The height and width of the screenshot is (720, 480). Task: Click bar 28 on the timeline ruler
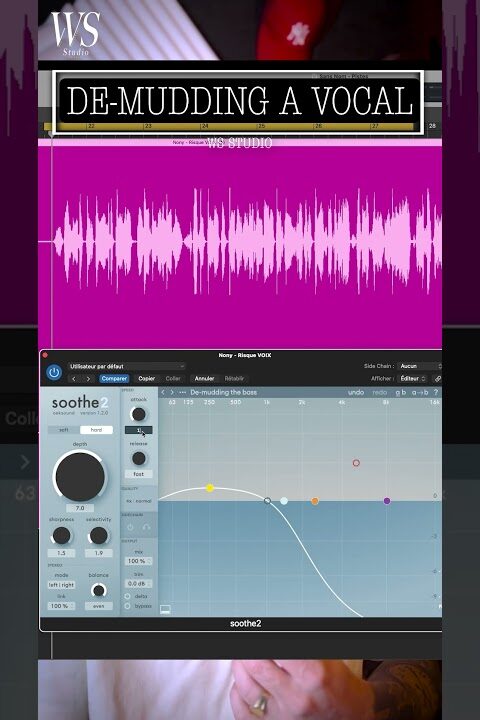tap(432, 125)
